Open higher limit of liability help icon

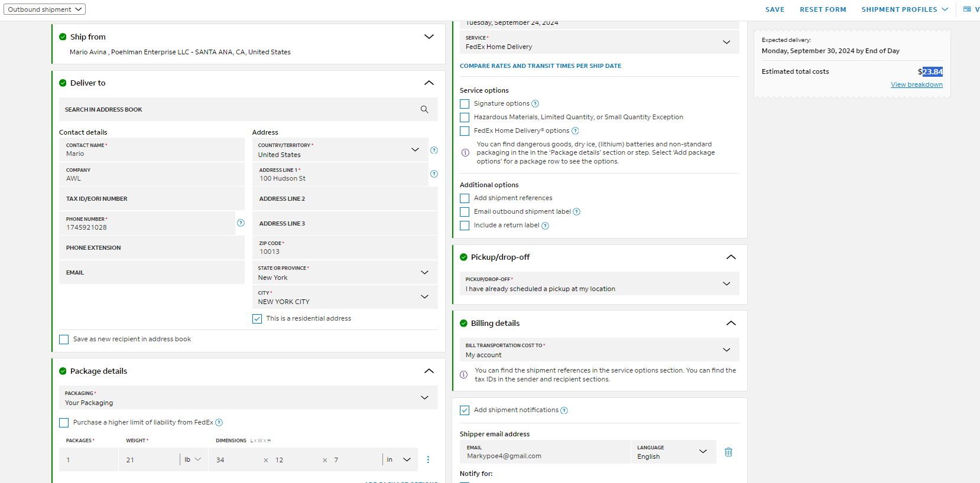coord(219,423)
